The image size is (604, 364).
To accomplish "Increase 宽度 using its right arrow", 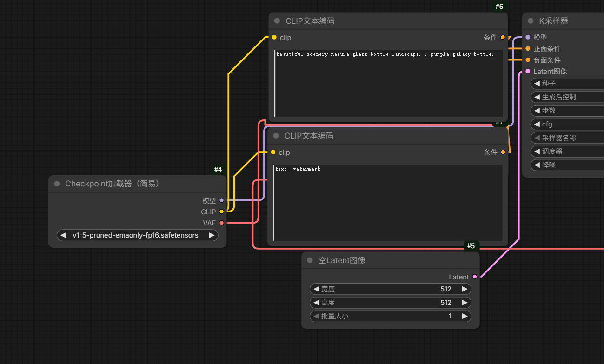I will pyautogui.click(x=465, y=289).
